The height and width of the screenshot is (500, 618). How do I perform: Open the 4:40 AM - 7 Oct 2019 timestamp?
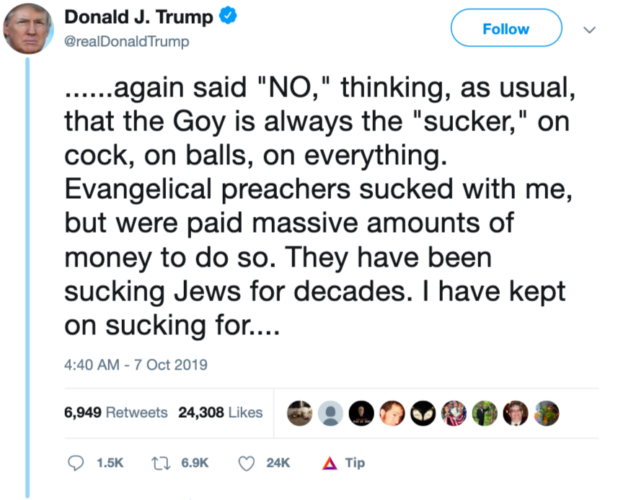click(x=136, y=365)
